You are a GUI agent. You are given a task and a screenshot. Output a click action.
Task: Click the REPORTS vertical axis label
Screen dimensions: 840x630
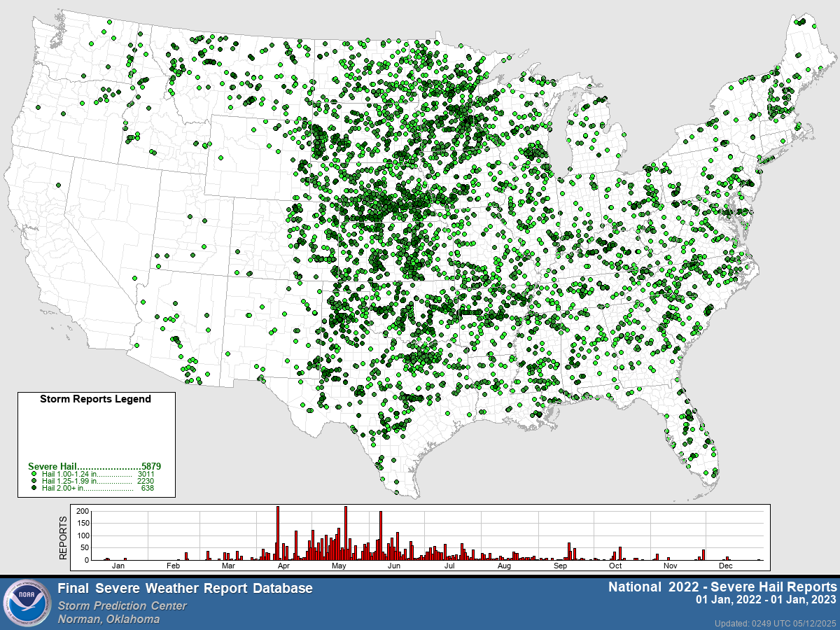pyautogui.click(x=63, y=538)
